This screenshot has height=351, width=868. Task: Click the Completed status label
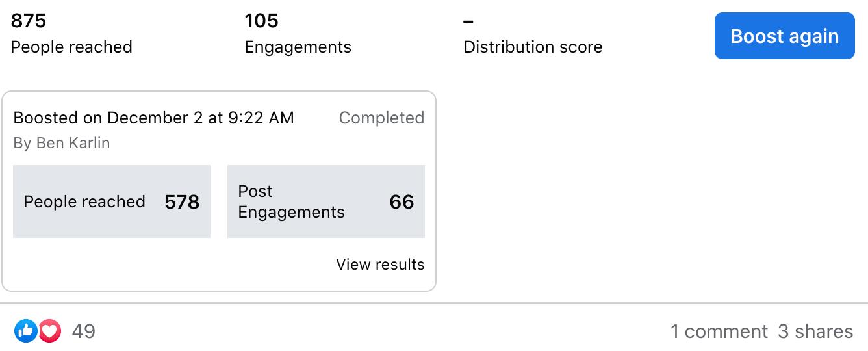coord(381,118)
